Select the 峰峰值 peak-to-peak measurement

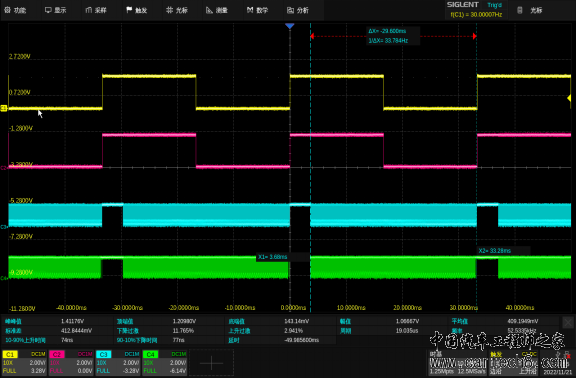[x=58, y=321]
